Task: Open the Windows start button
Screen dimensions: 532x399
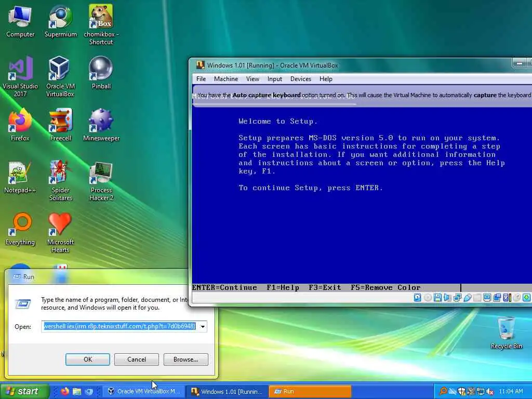Action: click(x=24, y=391)
